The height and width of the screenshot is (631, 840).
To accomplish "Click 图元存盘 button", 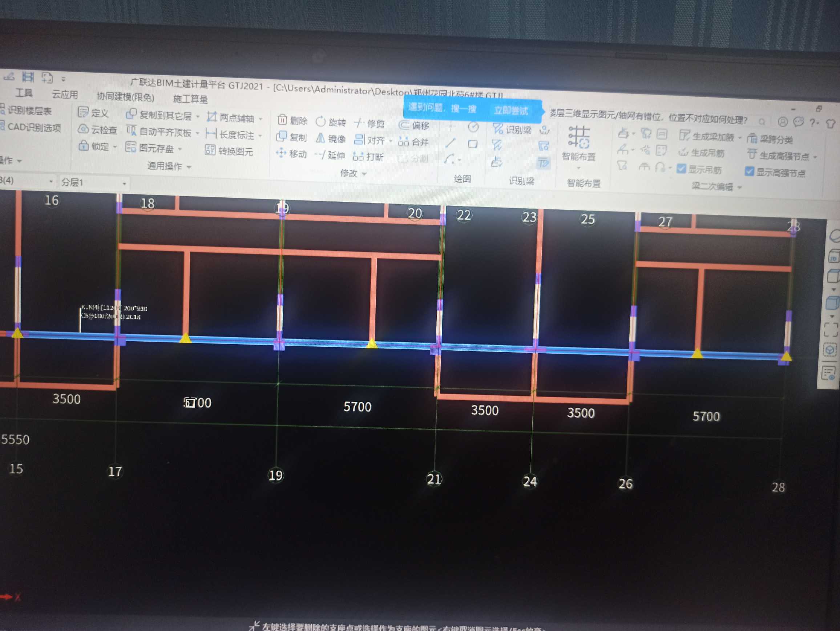I will click(x=151, y=148).
